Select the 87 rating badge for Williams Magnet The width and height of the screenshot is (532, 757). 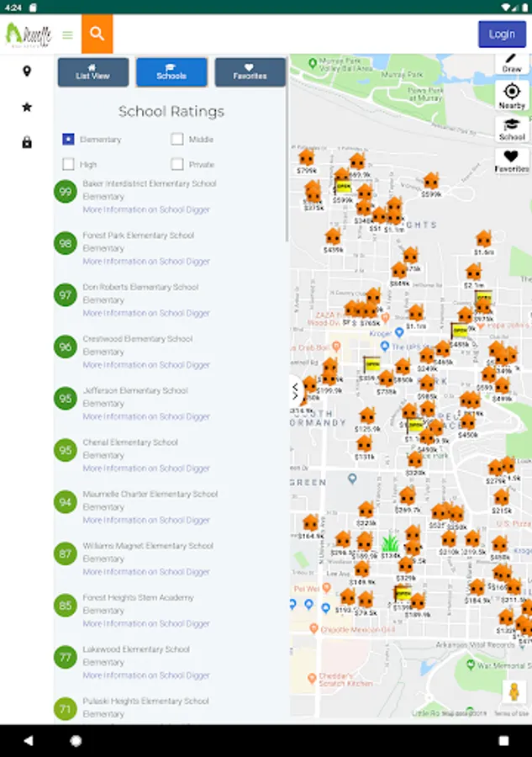pos(65,553)
